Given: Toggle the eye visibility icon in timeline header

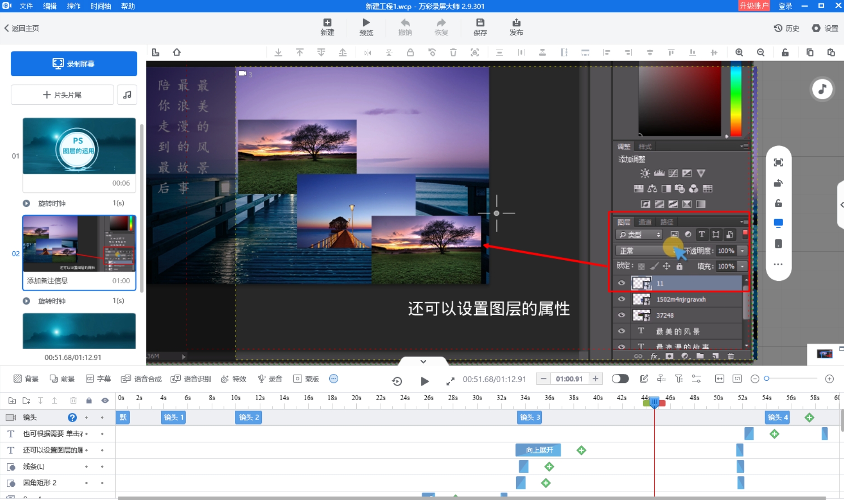Looking at the screenshot, I should tap(105, 401).
